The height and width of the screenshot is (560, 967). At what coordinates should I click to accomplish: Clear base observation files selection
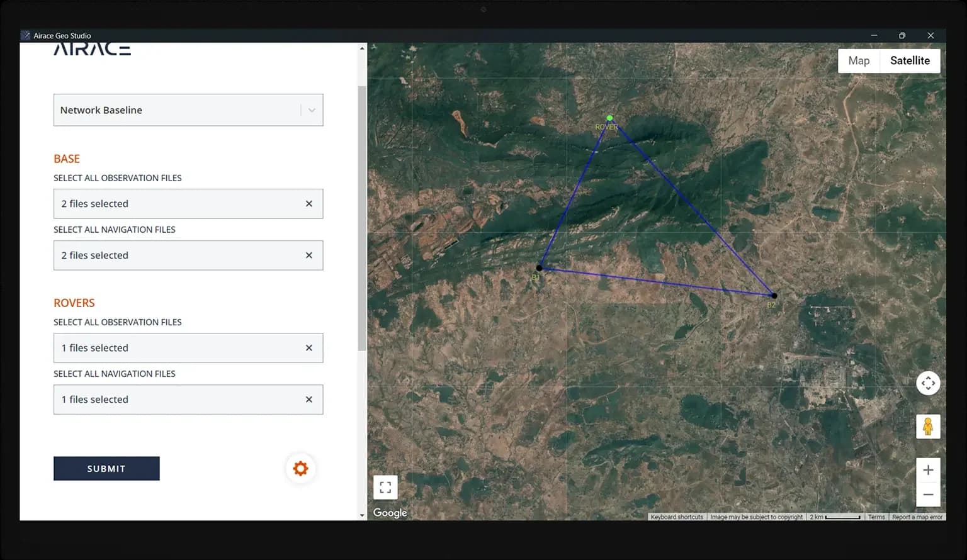tap(309, 204)
